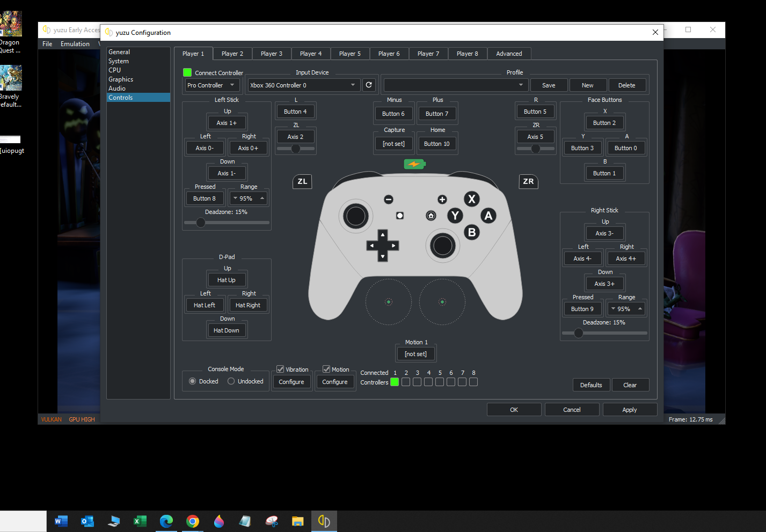Screen dimensions: 766x532
Task: Open the File menu in yuzu main window
Action: click(x=47, y=44)
